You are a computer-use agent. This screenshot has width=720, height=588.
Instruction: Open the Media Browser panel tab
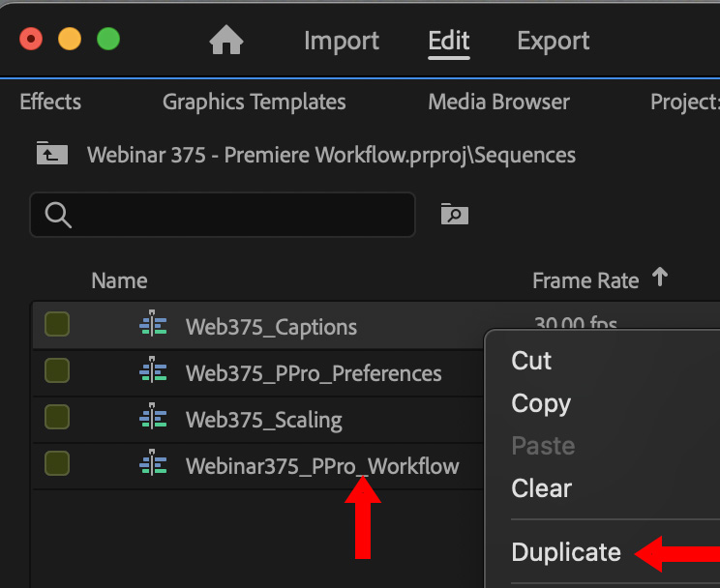point(498,102)
